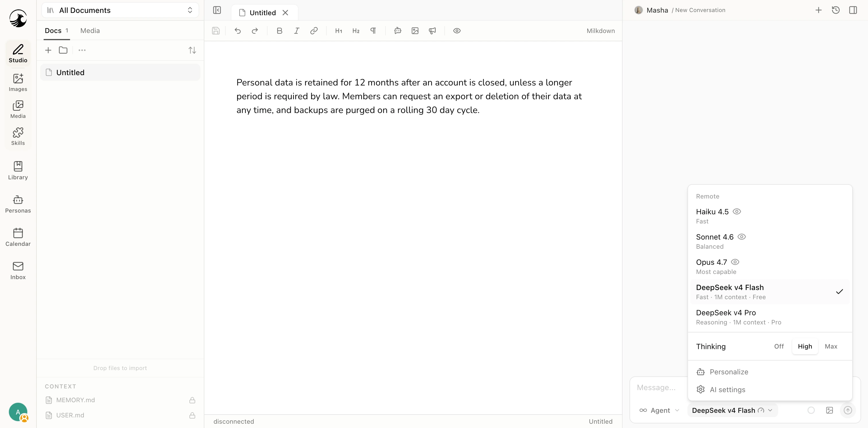Image resolution: width=868 pixels, height=428 pixels.
Task: Open conversation history
Action: click(x=836, y=10)
